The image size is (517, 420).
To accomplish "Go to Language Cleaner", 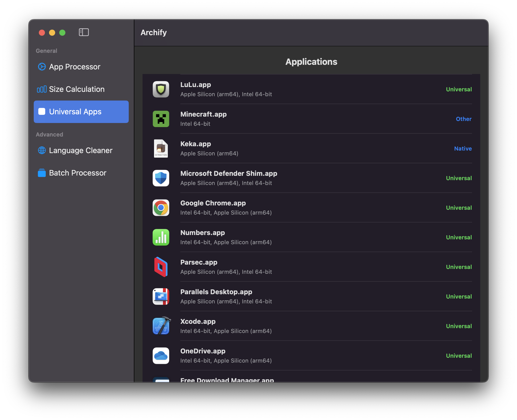I will 81,151.
